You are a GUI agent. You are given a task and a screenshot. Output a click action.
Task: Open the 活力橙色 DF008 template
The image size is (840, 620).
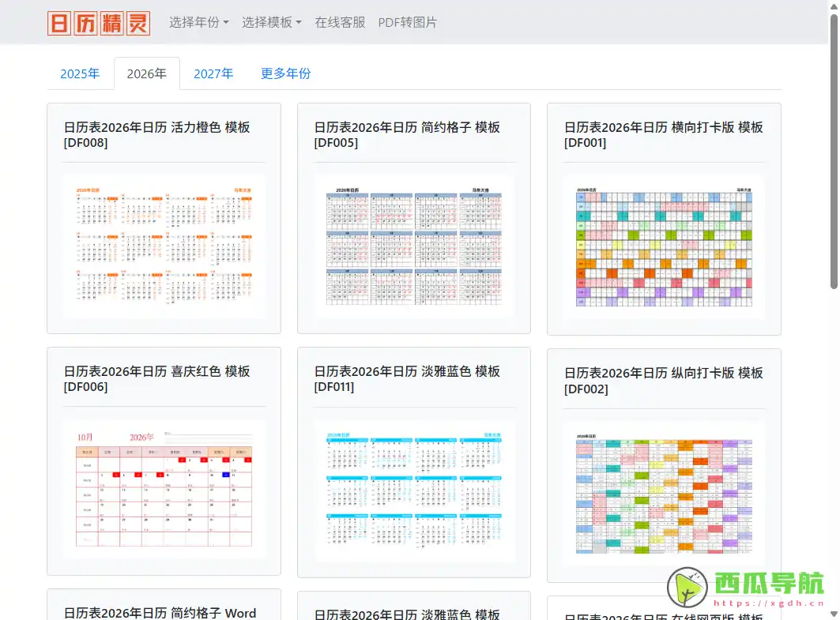[156, 135]
